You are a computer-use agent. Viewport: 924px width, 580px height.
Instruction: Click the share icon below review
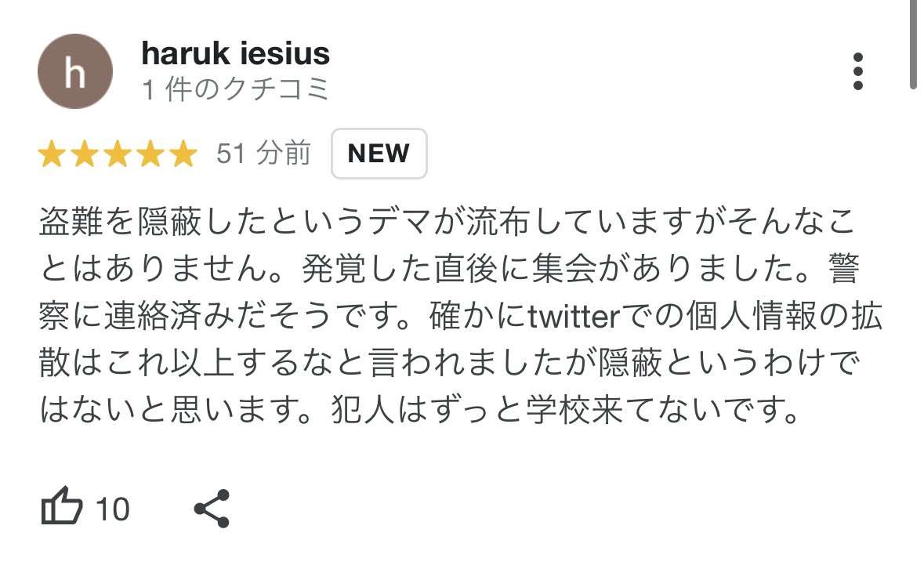tap(212, 509)
